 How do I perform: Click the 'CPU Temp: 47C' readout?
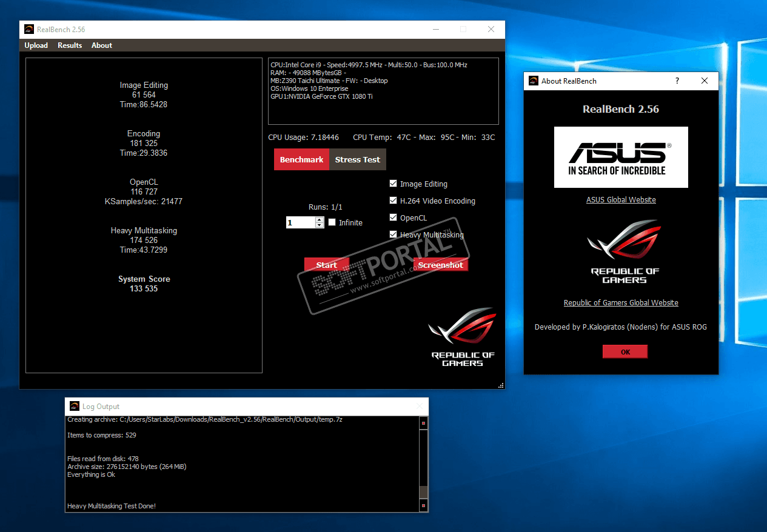point(382,138)
